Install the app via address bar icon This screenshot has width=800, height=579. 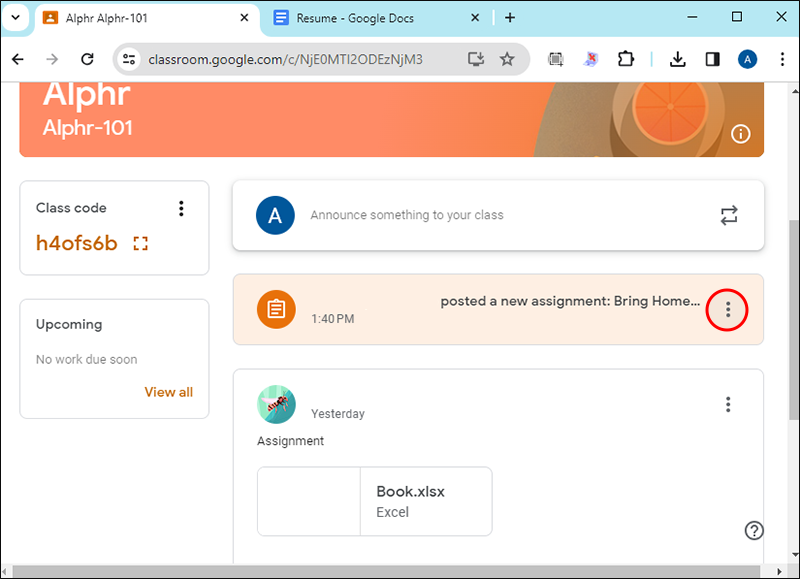click(476, 59)
